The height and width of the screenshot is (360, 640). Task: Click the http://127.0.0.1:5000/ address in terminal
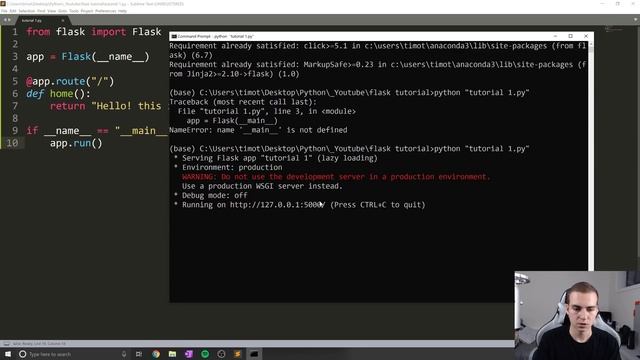point(277,205)
